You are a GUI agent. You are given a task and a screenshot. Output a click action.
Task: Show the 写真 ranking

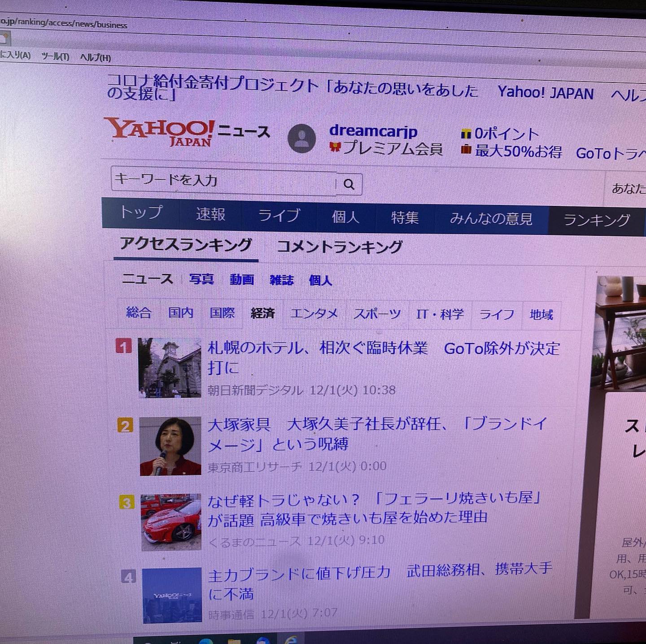(x=201, y=279)
